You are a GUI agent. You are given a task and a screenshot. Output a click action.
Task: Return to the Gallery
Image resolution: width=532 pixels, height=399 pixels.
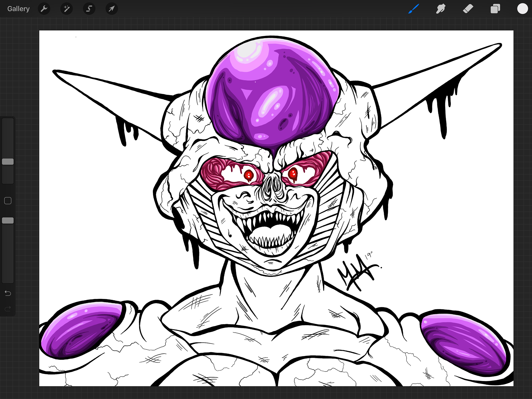pyautogui.click(x=18, y=9)
